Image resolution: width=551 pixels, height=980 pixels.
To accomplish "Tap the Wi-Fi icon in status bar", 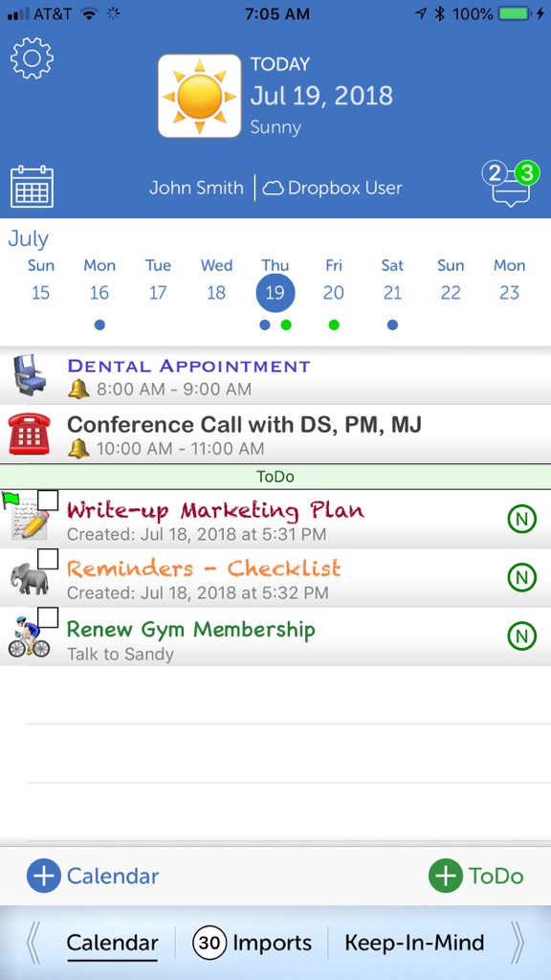I will click(89, 13).
